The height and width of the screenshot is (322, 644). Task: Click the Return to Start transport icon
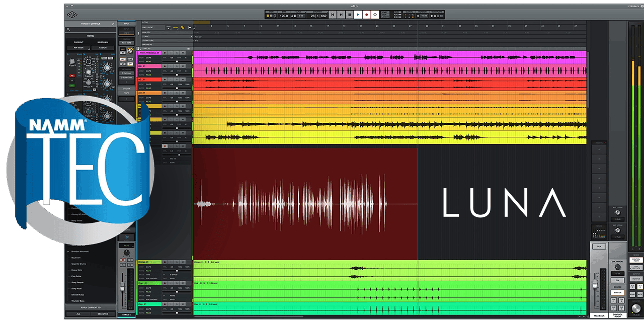[333, 15]
